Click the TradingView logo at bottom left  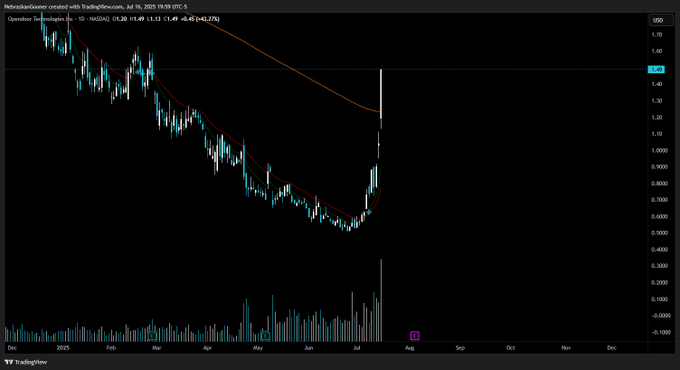(26, 362)
